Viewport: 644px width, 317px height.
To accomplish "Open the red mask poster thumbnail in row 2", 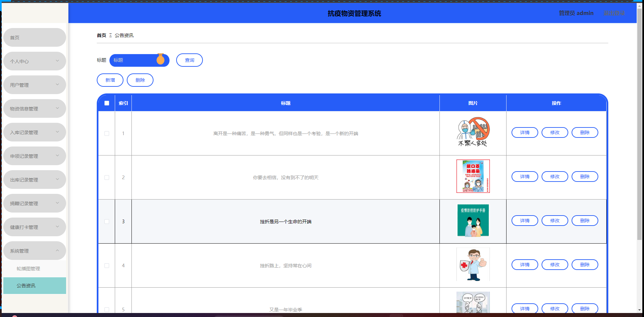I will [x=473, y=176].
